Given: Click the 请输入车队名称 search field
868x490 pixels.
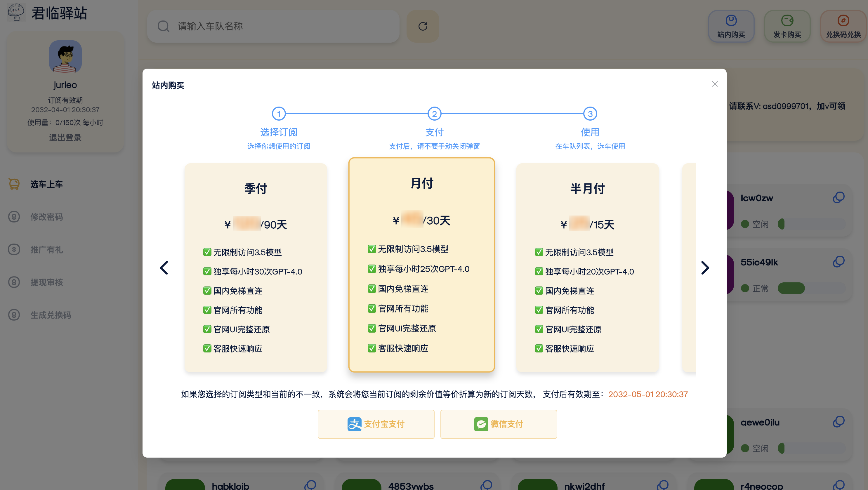Looking at the screenshot, I should click(273, 26).
